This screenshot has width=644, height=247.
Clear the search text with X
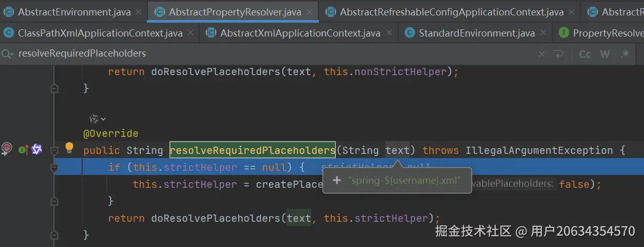(542, 54)
